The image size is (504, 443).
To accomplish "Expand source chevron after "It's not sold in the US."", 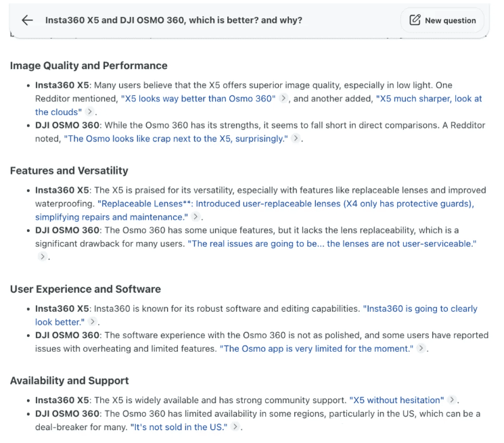I will (235, 427).
